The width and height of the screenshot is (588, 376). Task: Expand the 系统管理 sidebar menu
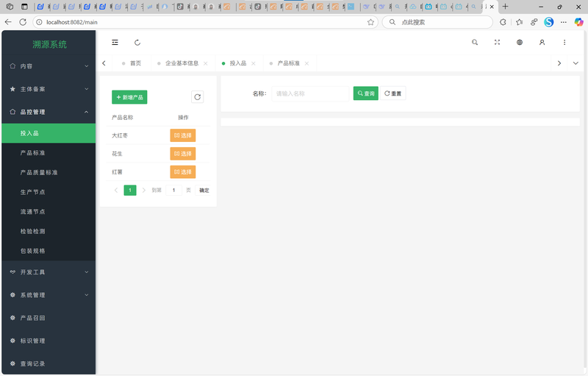49,295
